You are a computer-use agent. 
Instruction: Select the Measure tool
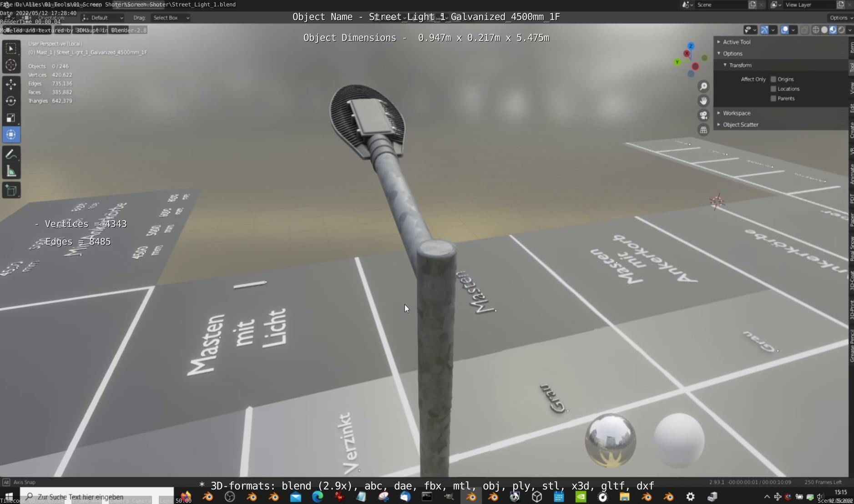tap(11, 171)
